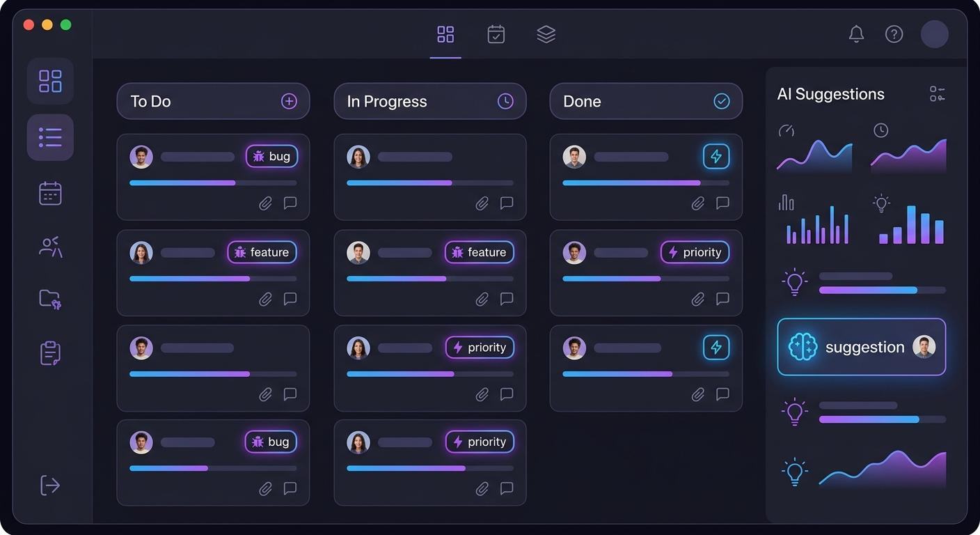This screenshot has width=980, height=535.
Task: Open the calendar in the sidebar
Action: coord(50,193)
